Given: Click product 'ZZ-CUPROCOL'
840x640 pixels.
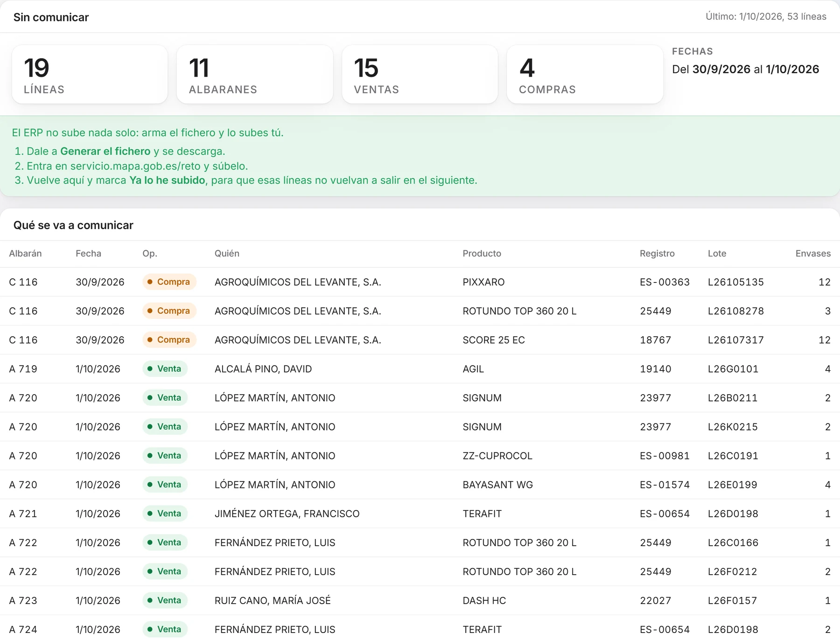Looking at the screenshot, I should click(x=497, y=456).
